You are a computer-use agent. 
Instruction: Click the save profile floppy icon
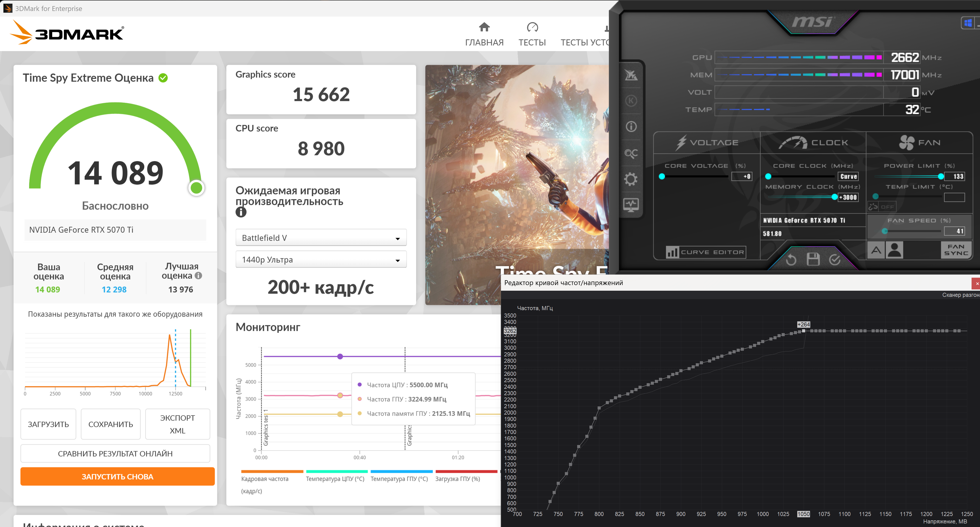click(813, 259)
